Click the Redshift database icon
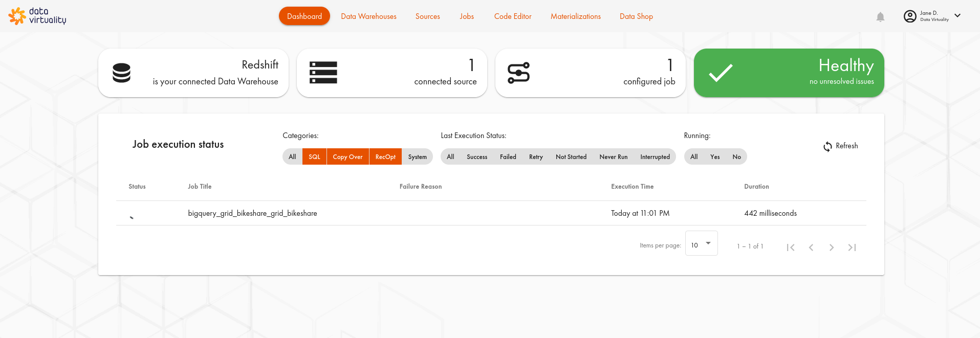 (121, 73)
